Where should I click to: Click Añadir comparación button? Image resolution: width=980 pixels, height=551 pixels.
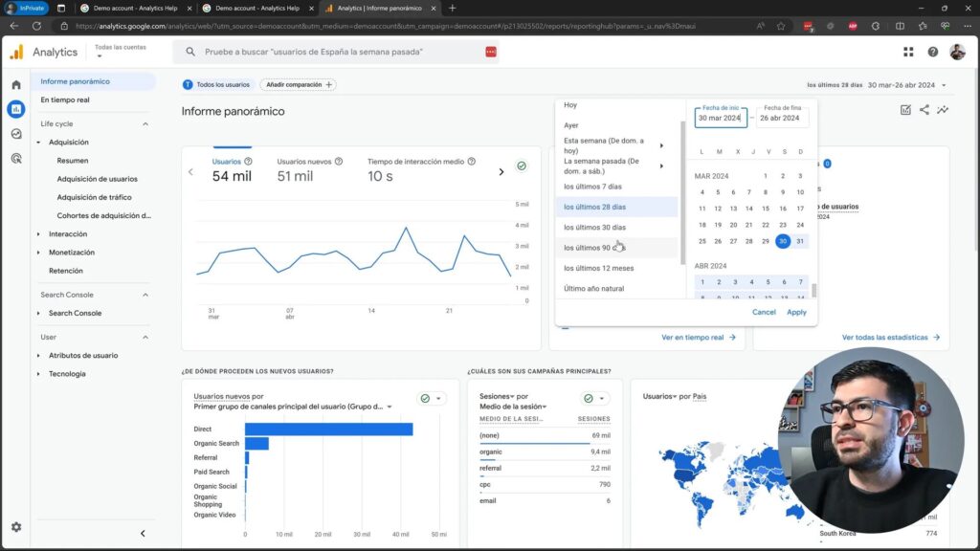pos(299,84)
